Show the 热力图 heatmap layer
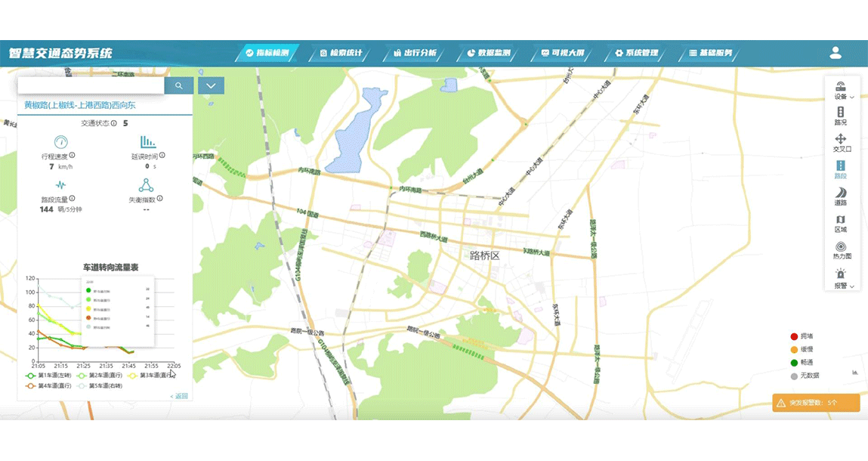Image resolution: width=868 pixels, height=461 pixels. coord(840,247)
